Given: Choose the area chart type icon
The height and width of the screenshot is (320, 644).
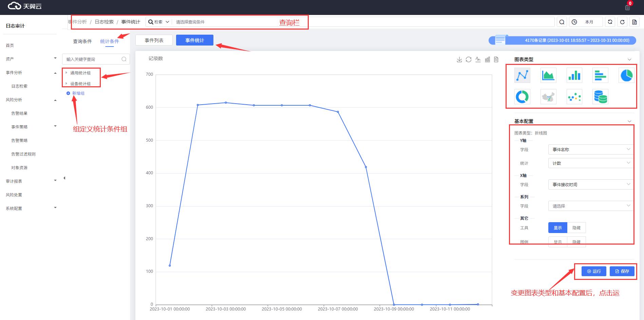Looking at the screenshot, I should coord(548,75).
